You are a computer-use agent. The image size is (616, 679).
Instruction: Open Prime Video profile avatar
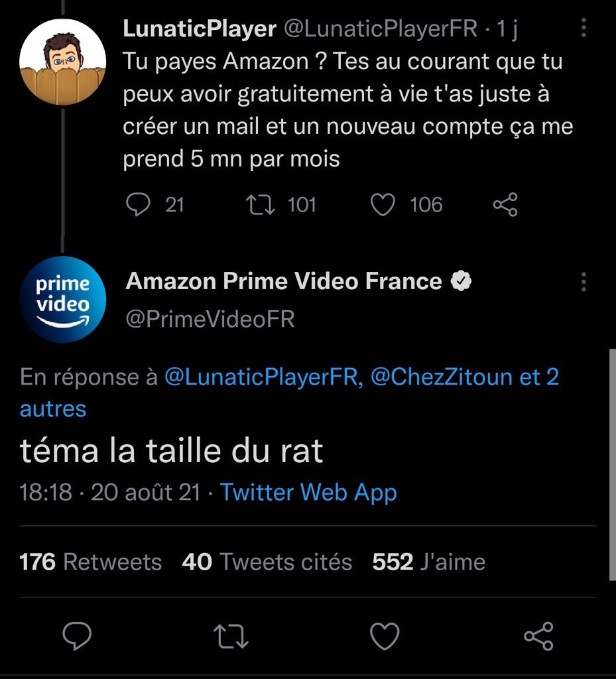62,299
